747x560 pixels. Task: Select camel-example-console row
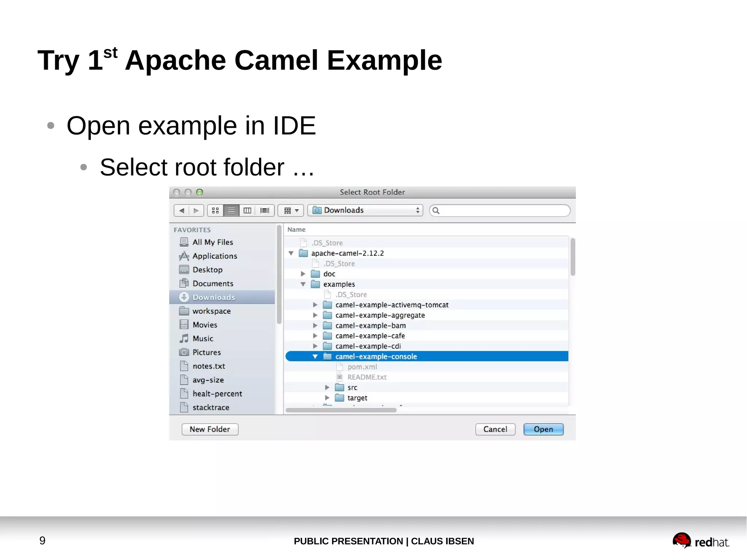426,356
